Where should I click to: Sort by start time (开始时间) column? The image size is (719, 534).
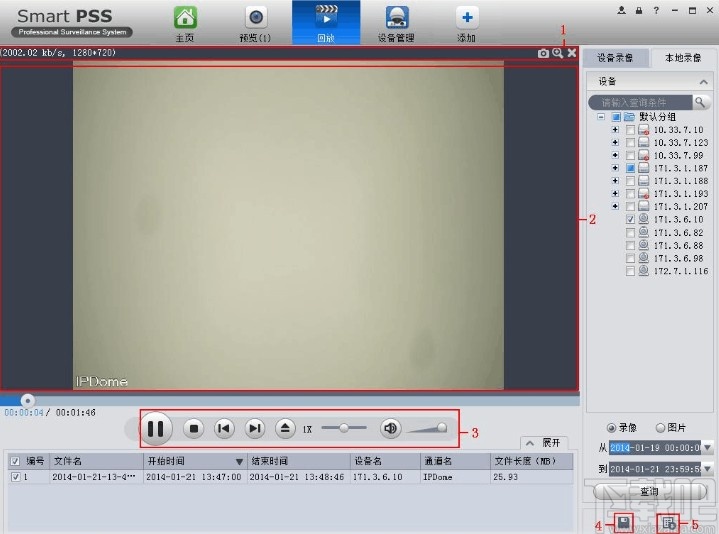[195, 461]
